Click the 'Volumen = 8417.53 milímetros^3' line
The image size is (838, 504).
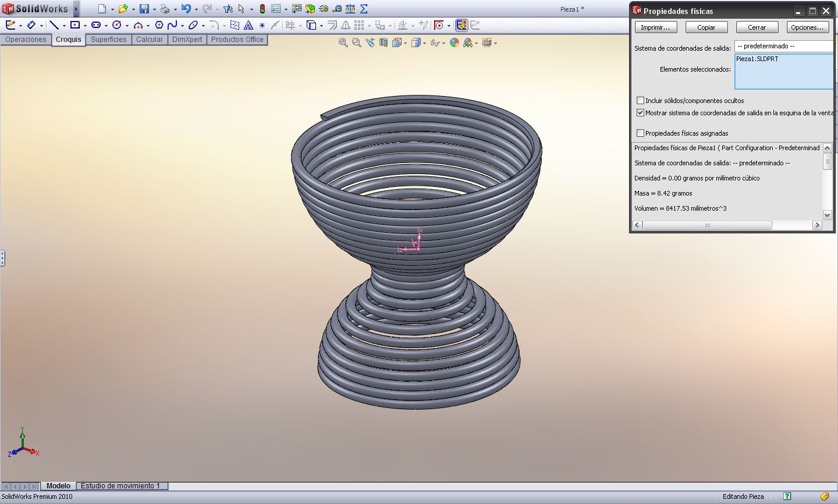[x=680, y=208]
